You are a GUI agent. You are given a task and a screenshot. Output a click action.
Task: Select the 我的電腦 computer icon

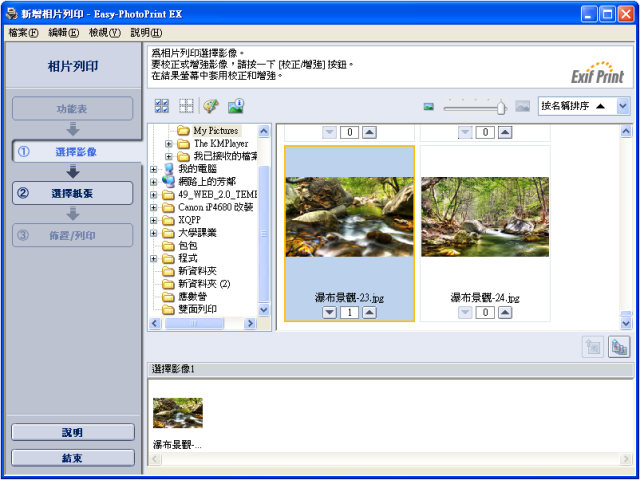(168, 169)
